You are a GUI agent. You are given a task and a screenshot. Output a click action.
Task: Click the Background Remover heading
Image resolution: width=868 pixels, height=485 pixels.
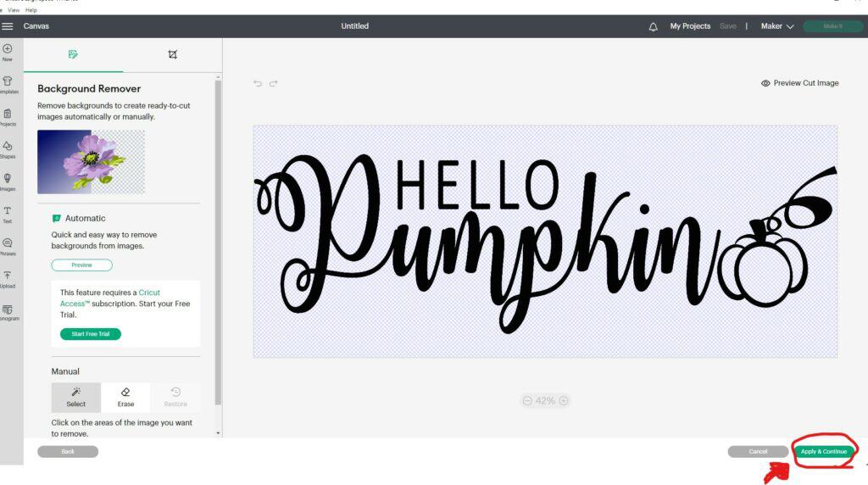(x=89, y=88)
